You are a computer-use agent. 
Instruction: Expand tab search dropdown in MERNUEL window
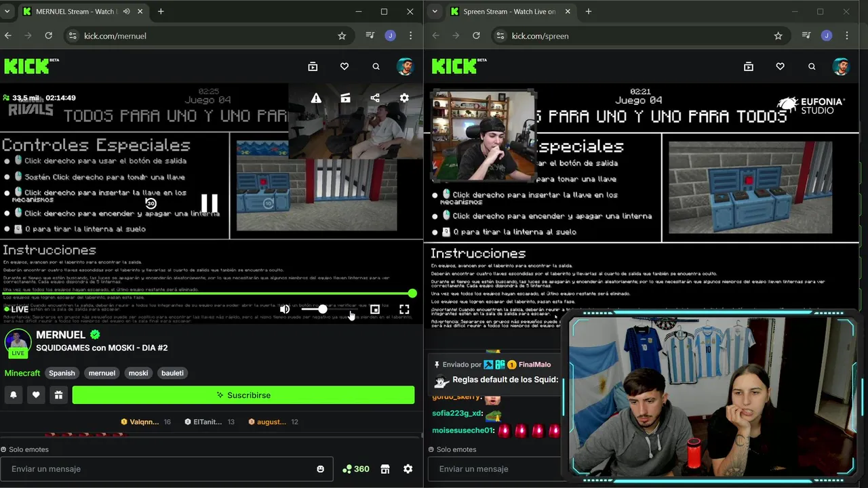tap(7, 12)
